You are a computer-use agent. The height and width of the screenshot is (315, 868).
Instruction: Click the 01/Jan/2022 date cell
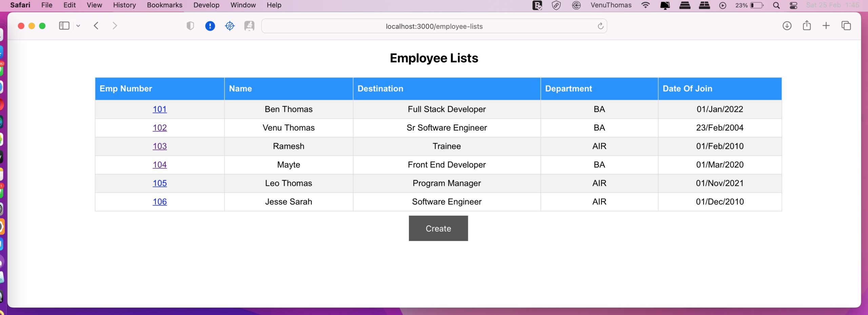[x=720, y=109]
